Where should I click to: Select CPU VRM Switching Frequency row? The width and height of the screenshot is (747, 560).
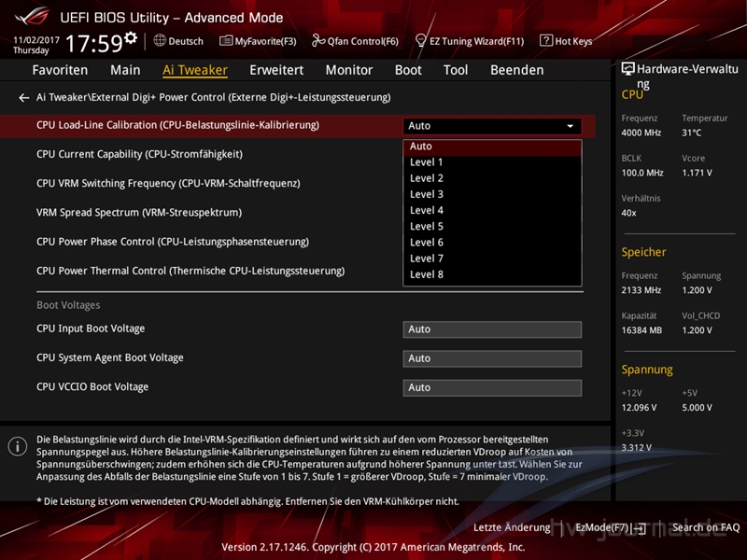pyautogui.click(x=168, y=183)
